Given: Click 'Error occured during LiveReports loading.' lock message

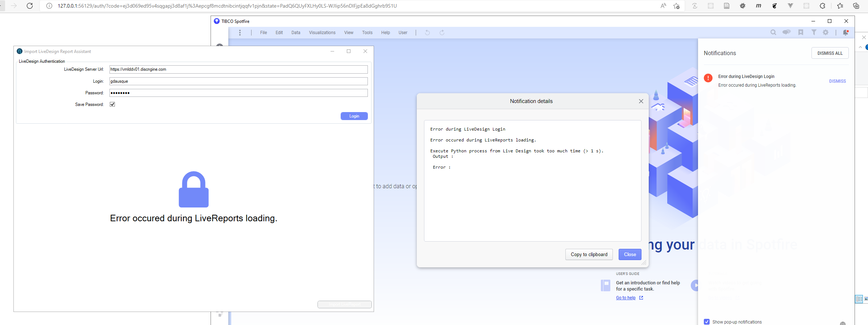Looking at the screenshot, I should pyautogui.click(x=194, y=218).
